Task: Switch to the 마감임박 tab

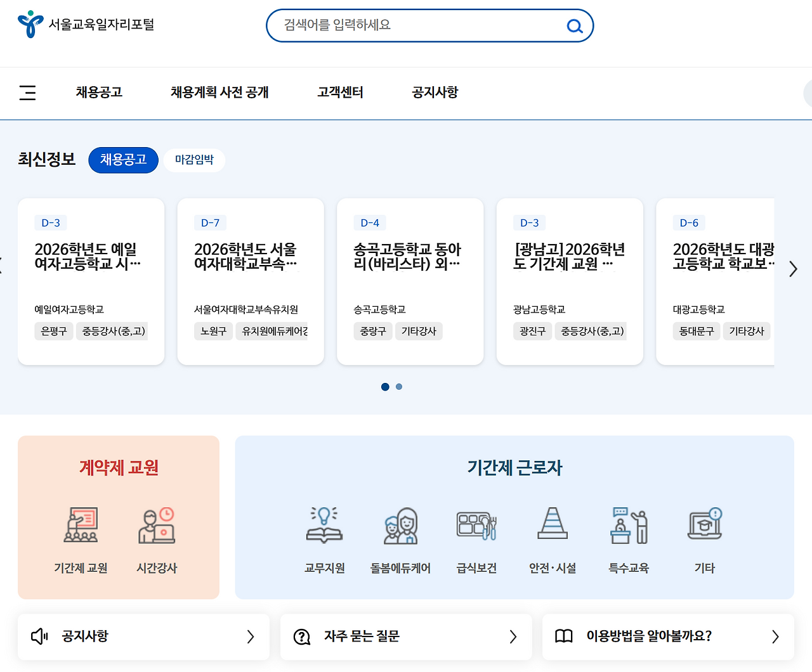Action: click(x=194, y=160)
